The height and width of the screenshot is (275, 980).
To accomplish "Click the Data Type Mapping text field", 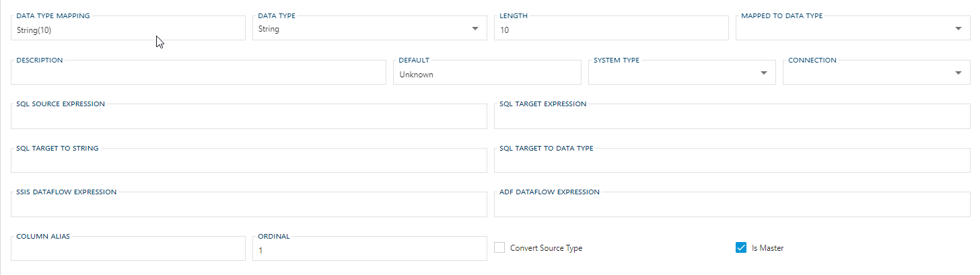I will pyautogui.click(x=128, y=30).
